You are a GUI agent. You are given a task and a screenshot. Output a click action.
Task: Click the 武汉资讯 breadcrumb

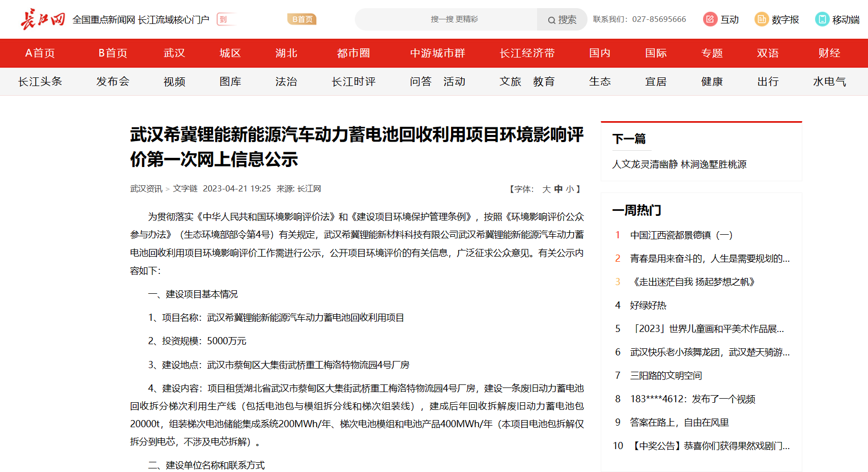pos(146,188)
